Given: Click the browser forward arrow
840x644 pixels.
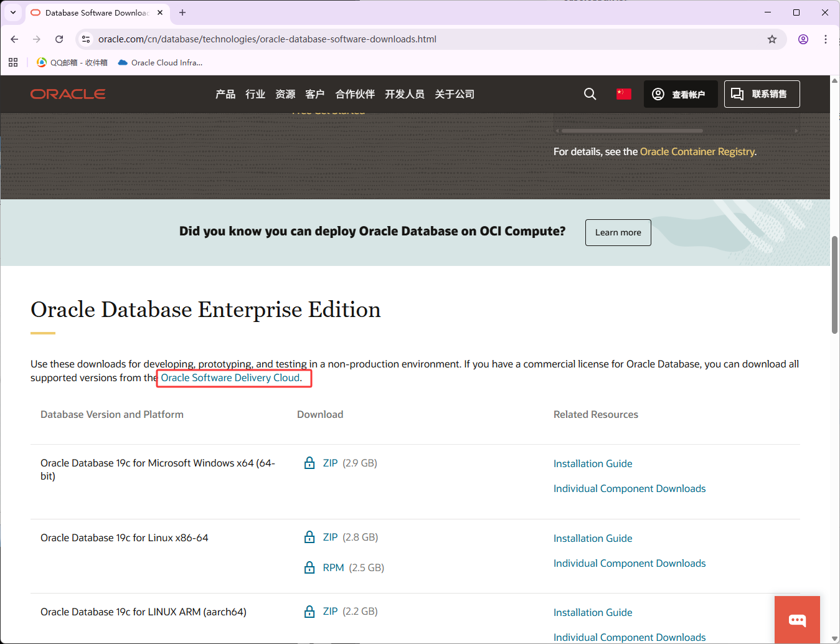Looking at the screenshot, I should pyautogui.click(x=37, y=39).
